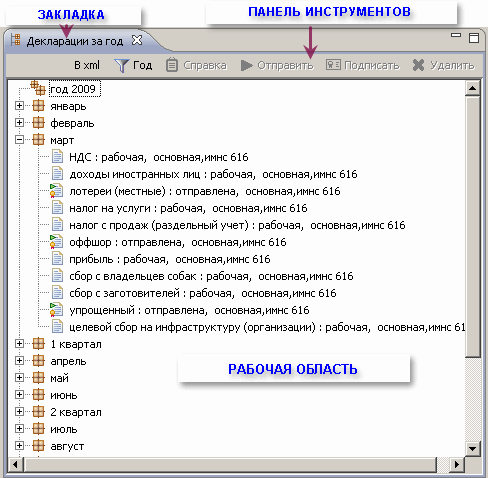
Task: Select the sent document icon for оффшор
Action: pos(56,242)
